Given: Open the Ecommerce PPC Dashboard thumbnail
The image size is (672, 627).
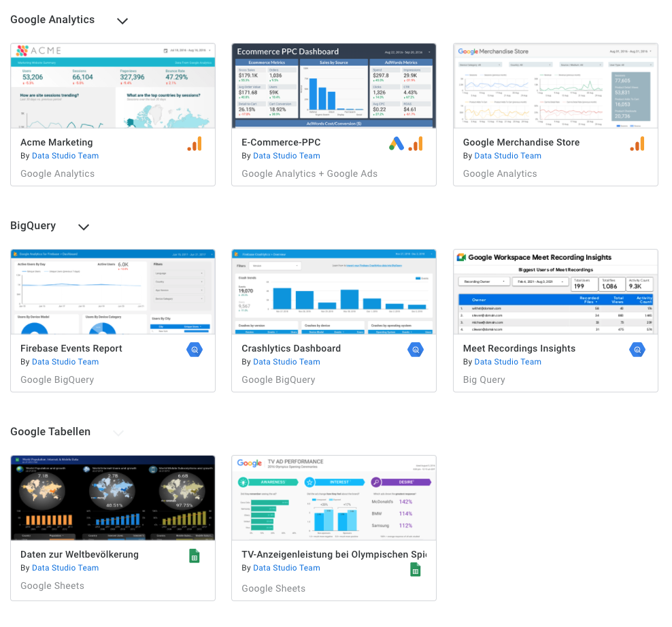Looking at the screenshot, I should tap(334, 86).
